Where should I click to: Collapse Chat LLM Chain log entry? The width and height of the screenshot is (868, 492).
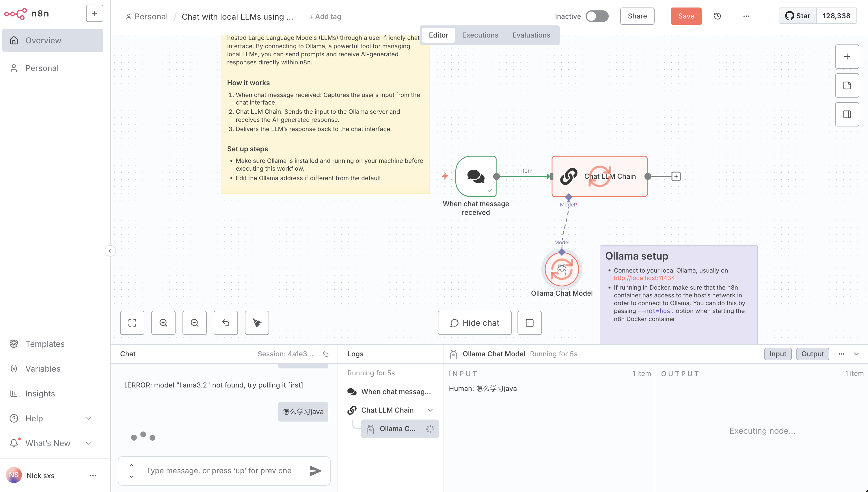[x=430, y=410]
